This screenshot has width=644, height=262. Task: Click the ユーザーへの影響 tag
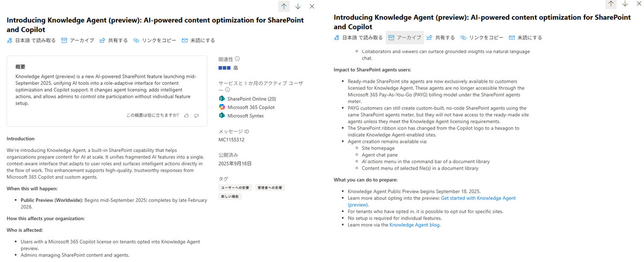(x=235, y=188)
